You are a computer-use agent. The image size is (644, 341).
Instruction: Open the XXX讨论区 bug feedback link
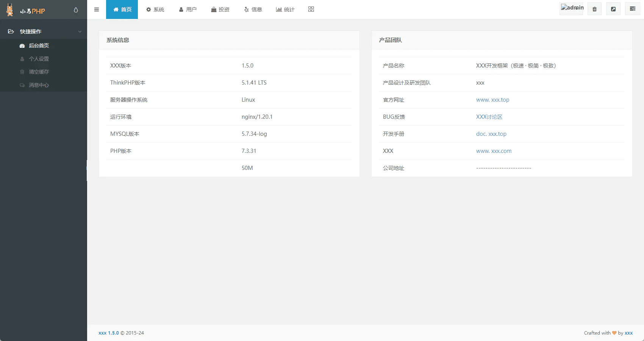point(489,117)
